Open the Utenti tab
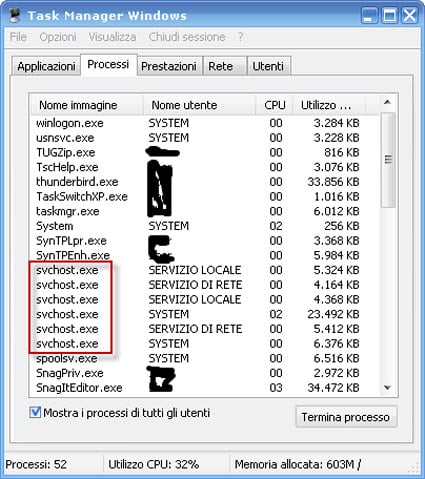Screen dimensions: 425x479 [x=268, y=66]
